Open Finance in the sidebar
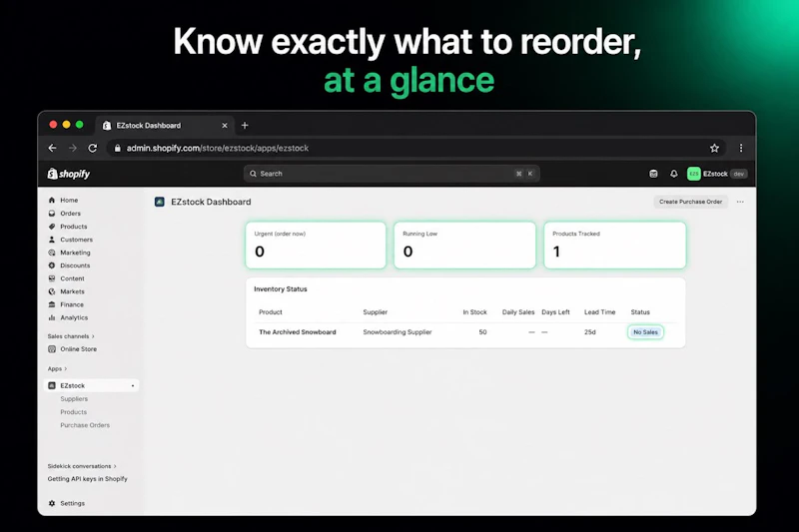This screenshot has width=799, height=532. (x=72, y=304)
